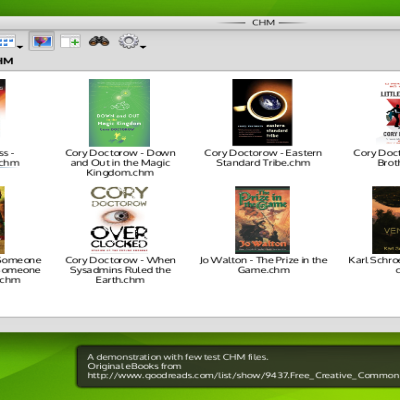Expand the view mode dropdown arrow
The image size is (400, 400).
pos(20,47)
